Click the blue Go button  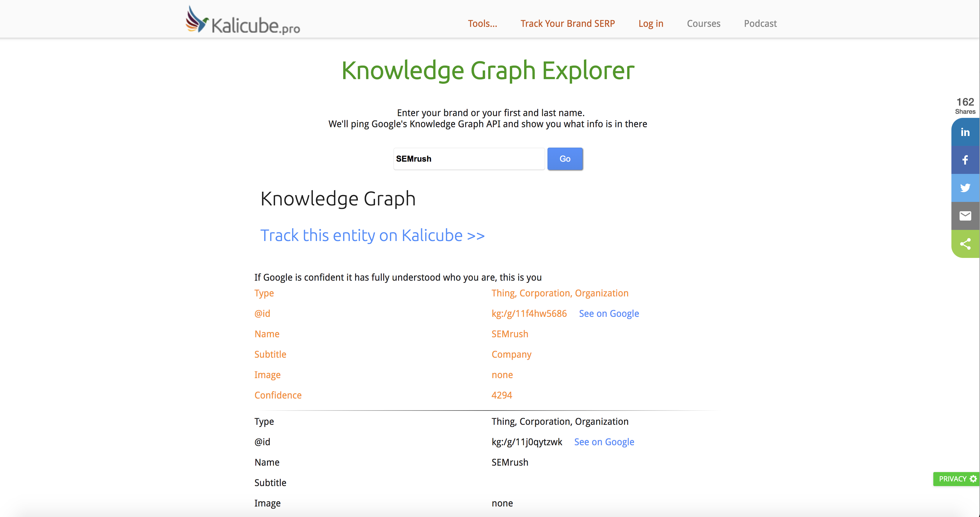click(565, 159)
